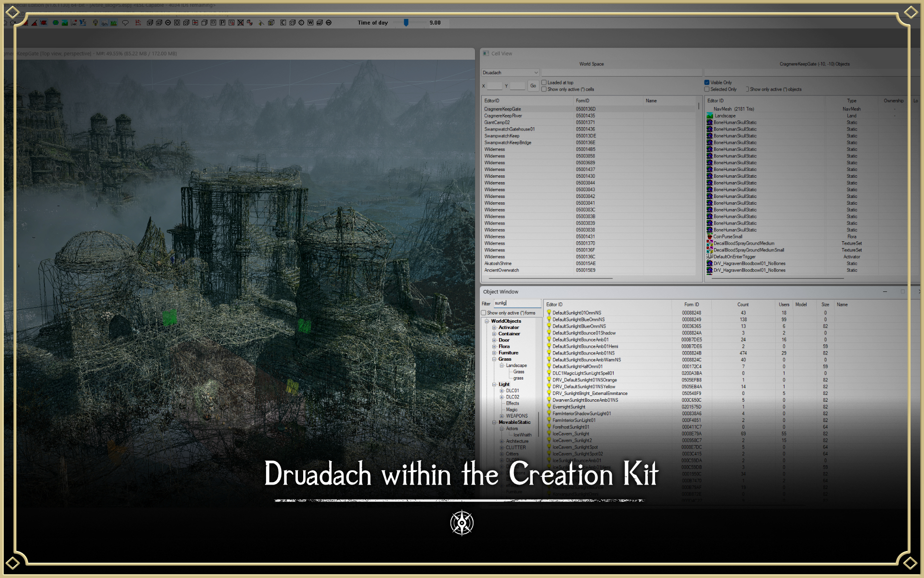The image size is (924, 578).
Task: Collapse the Light tree node
Action: [494, 384]
